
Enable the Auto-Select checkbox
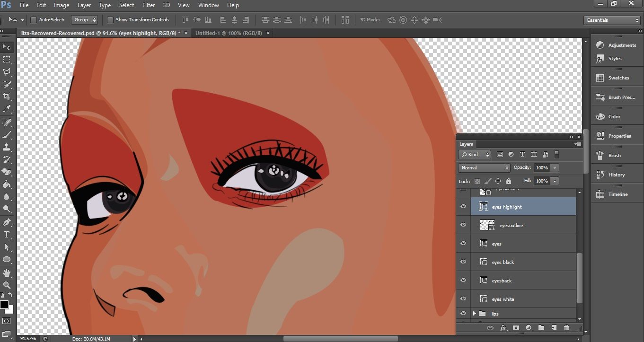tap(34, 20)
